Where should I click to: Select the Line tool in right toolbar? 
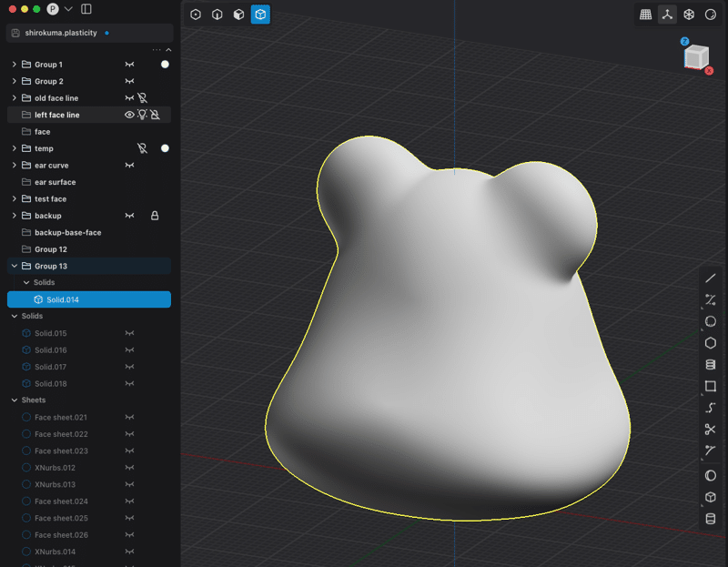710,278
